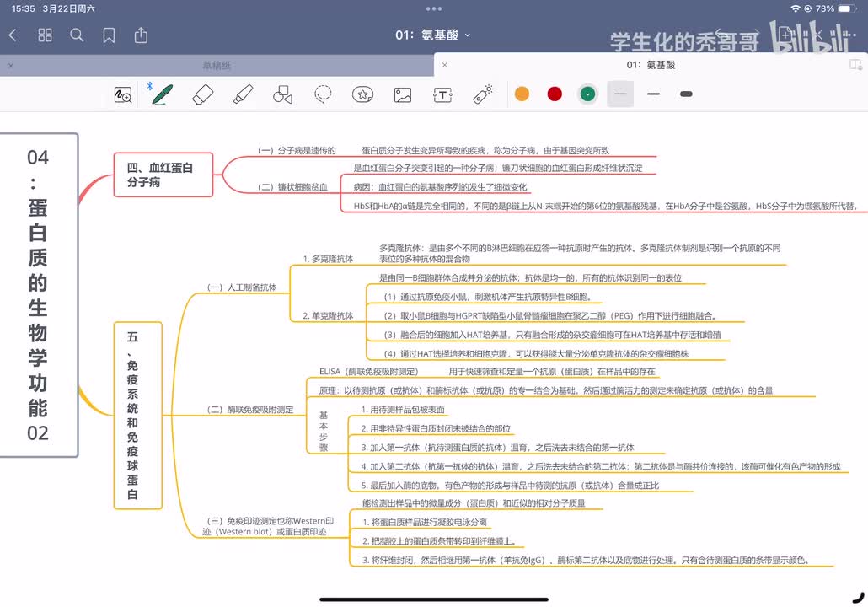Open the '01: 氨基酸' title dropdown
Viewport: 868px width, 607px height.
coord(433,35)
